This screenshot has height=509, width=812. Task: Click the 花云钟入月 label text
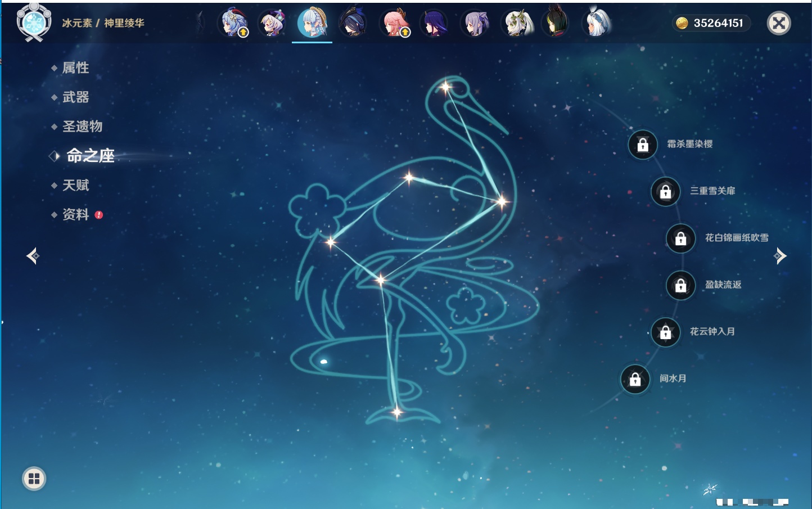[x=712, y=331]
